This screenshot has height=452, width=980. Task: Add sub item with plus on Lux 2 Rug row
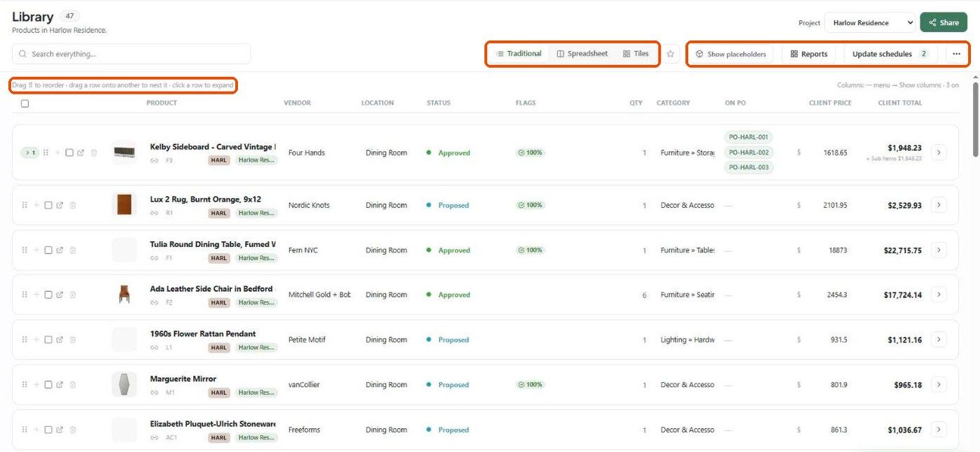point(36,205)
